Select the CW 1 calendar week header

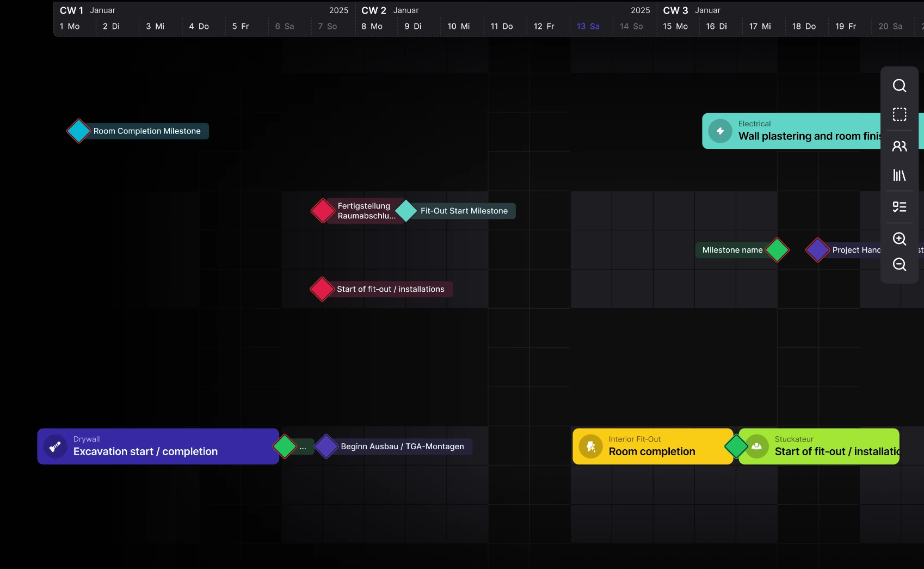(71, 10)
